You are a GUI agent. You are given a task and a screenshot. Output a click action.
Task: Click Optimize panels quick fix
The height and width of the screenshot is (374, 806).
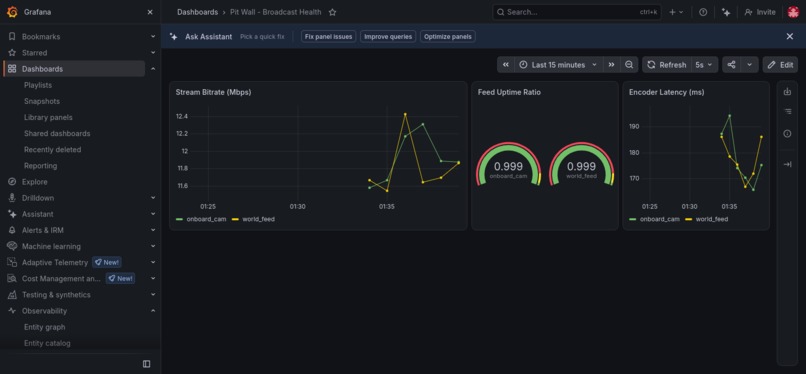point(448,36)
